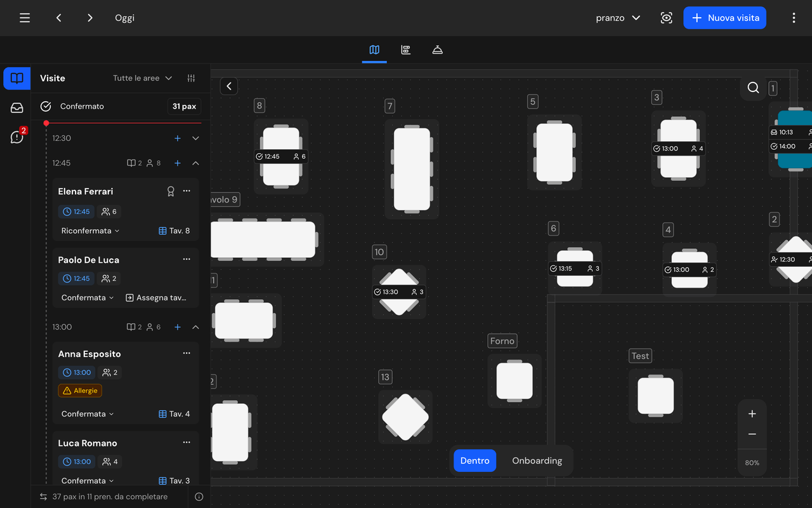Open Tav. 8 assignment for Elena Ferrari

coord(174,231)
